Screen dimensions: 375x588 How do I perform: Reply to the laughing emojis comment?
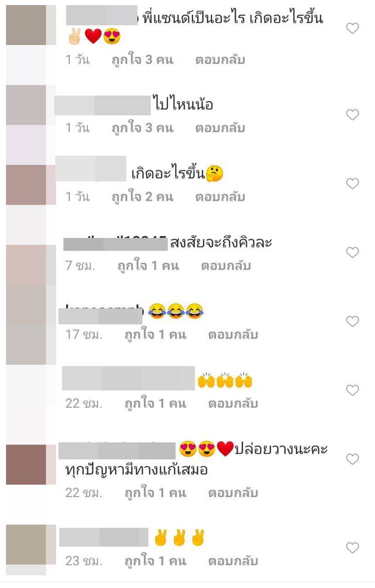(x=233, y=334)
